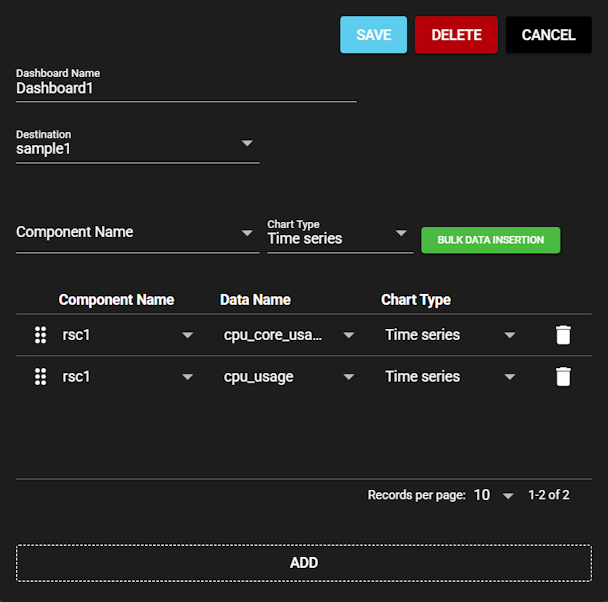Change Chart Type in first table row

[450, 335]
